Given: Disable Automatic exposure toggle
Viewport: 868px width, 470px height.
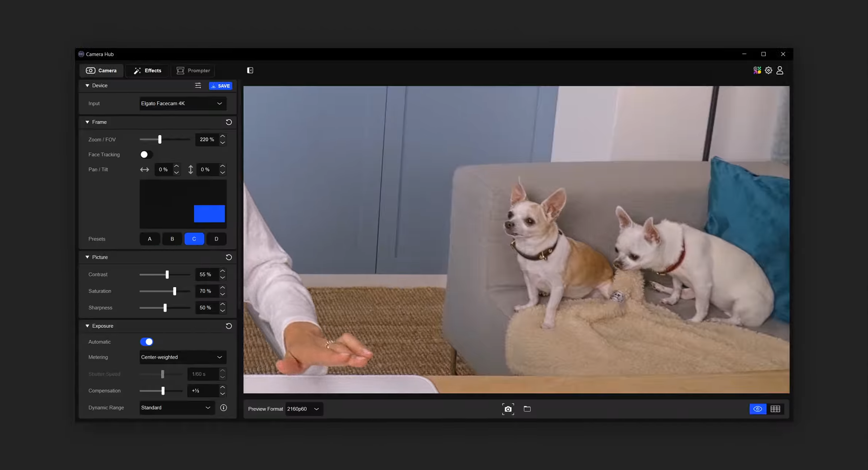Looking at the screenshot, I should 146,342.
